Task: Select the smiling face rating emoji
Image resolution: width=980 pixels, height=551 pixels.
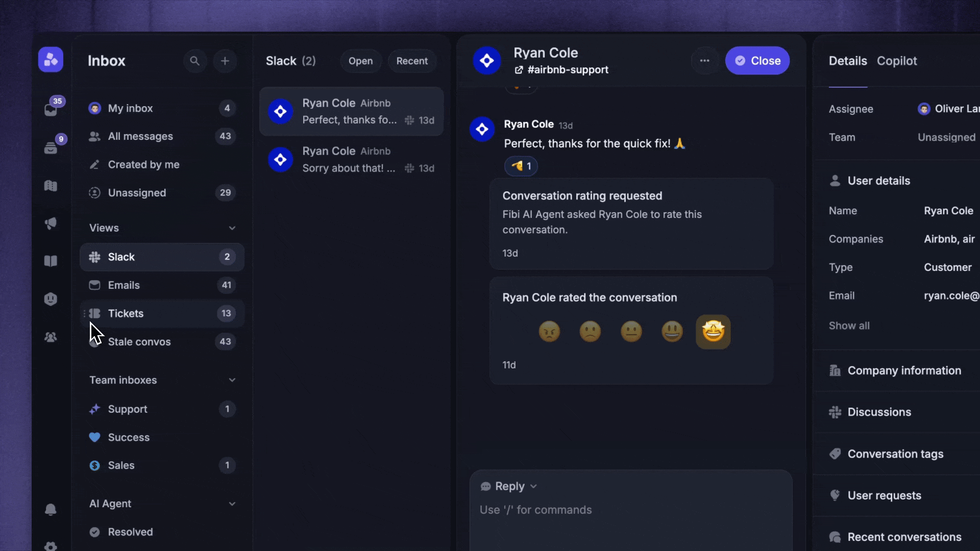Action: coord(672,332)
